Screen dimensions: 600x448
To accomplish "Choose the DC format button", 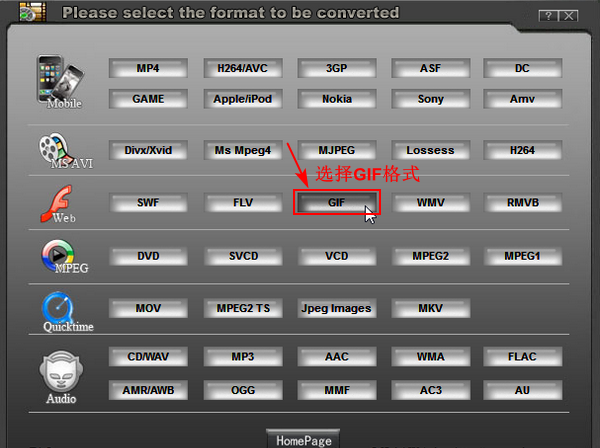I will coord(522,68).
